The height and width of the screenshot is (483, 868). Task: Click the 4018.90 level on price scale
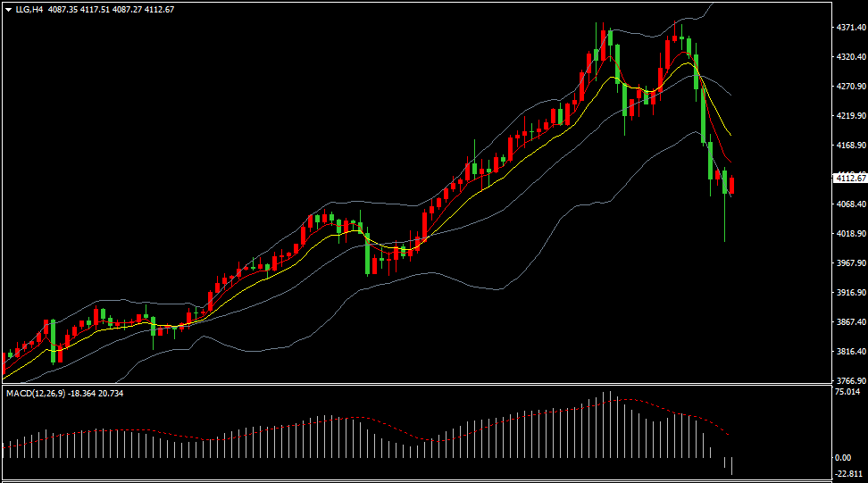coord(848,234)
